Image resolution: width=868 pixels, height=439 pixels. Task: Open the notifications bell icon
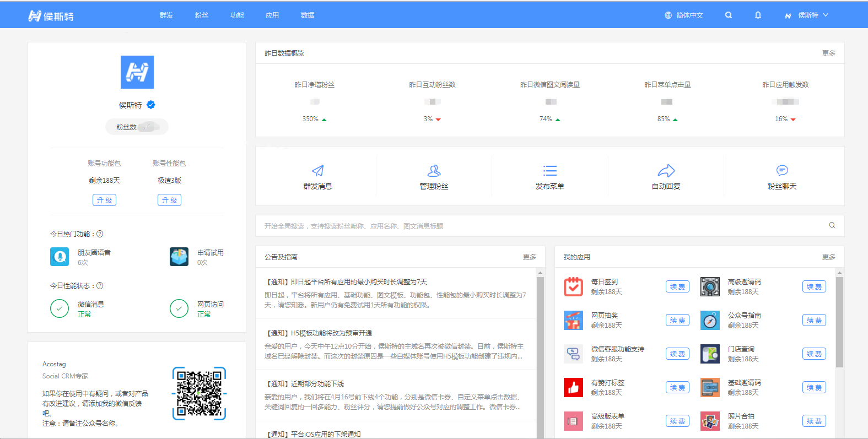(x=758, y=15)
